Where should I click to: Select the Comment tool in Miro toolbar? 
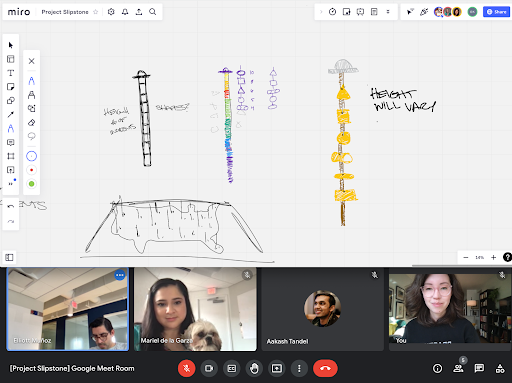click(x=11, y=143)
